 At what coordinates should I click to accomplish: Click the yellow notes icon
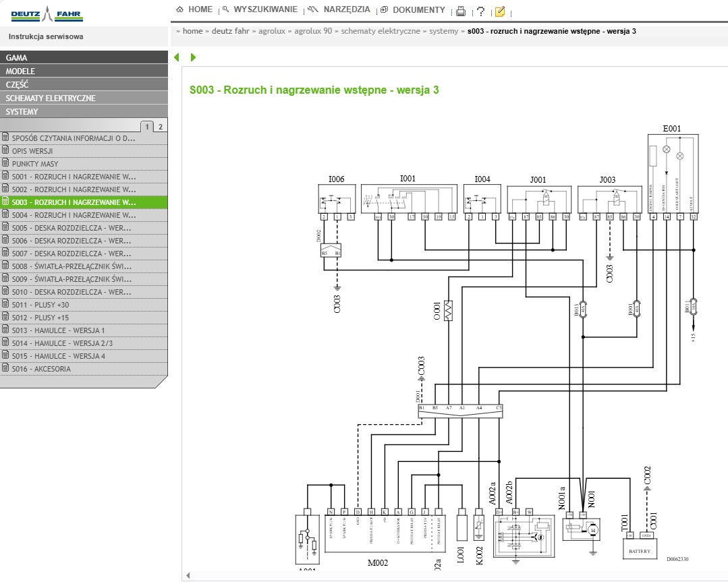[499, 11]
